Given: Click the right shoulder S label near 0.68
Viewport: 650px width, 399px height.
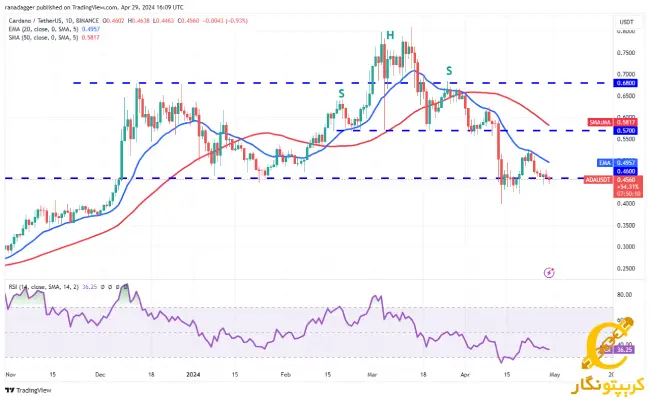Looking at the screenshot, I should point(449,71).
